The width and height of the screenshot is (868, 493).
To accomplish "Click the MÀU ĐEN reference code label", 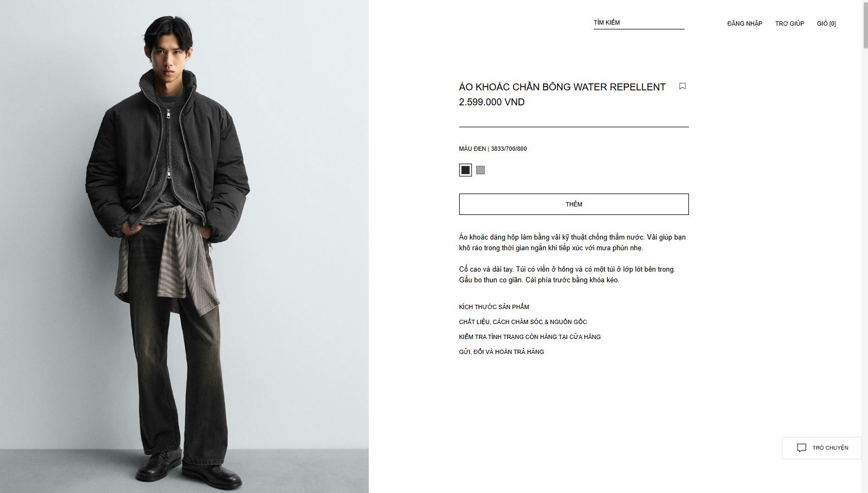I will click(493, 149).
